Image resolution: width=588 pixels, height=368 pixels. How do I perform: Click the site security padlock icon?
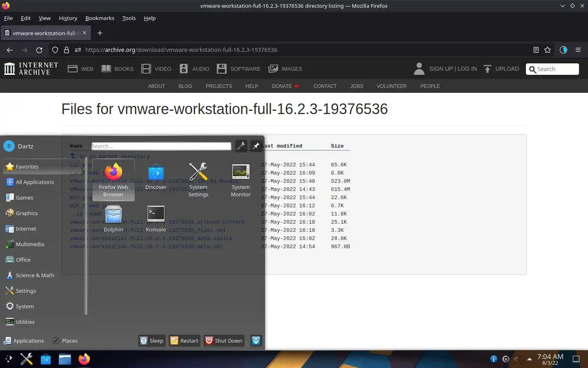tap(66, 50)
